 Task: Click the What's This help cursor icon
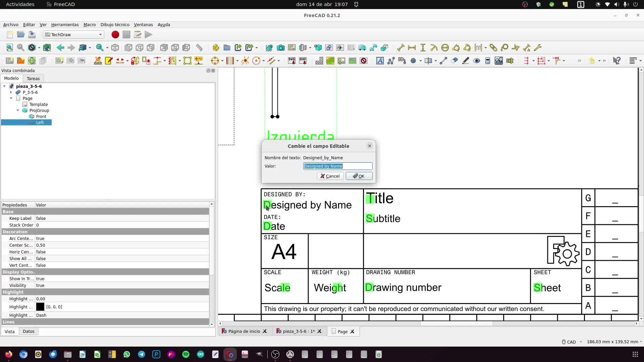click(616, 61)
